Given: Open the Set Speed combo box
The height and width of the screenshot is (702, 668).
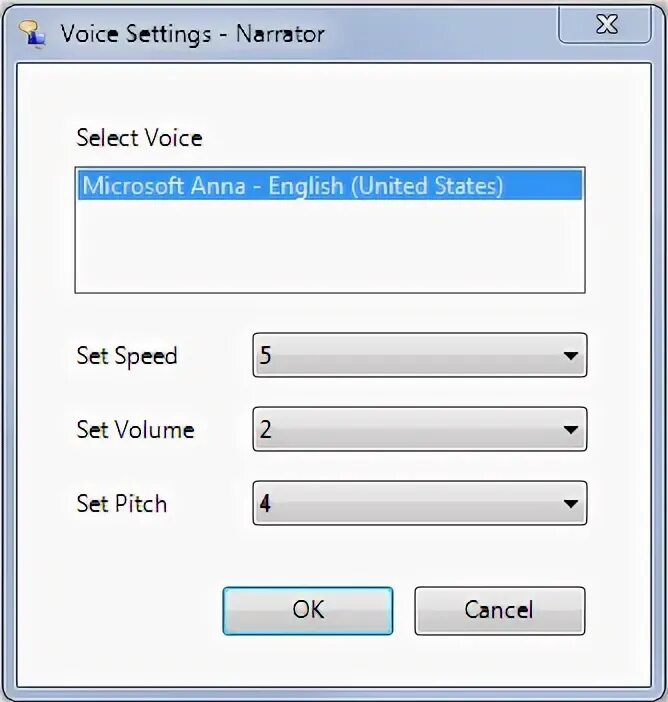Looking at the screenshot, I should click(420, 355).
